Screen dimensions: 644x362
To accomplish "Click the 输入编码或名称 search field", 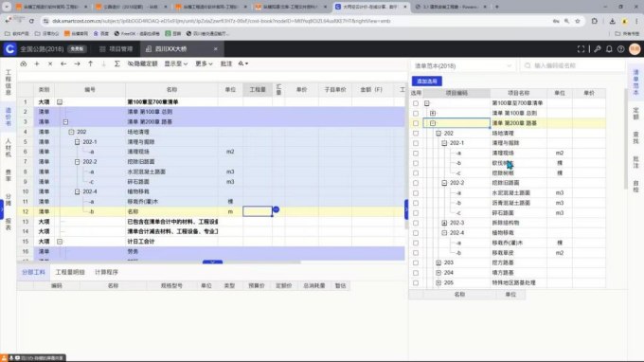I will click(x=572, y=65).
